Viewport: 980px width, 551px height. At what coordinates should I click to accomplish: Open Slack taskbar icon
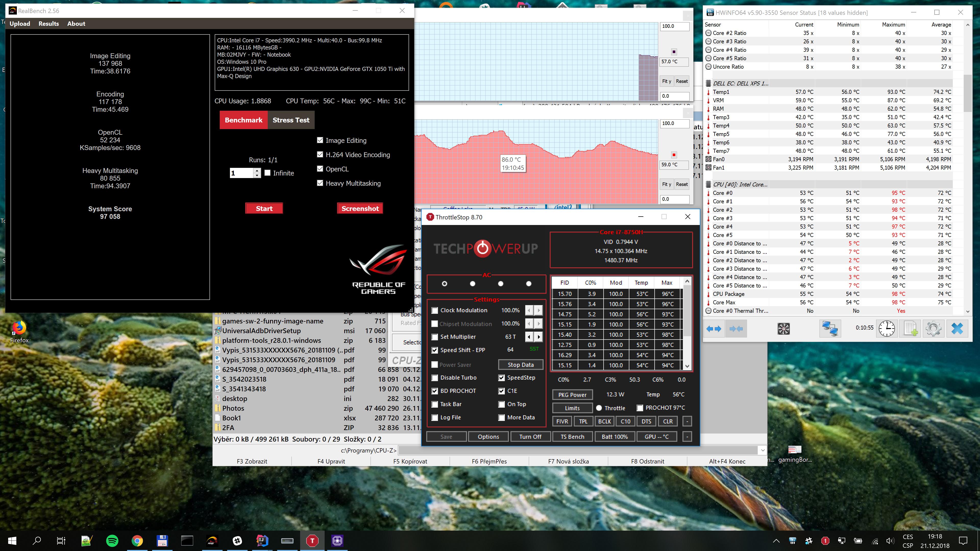click(x=237, y=540)
